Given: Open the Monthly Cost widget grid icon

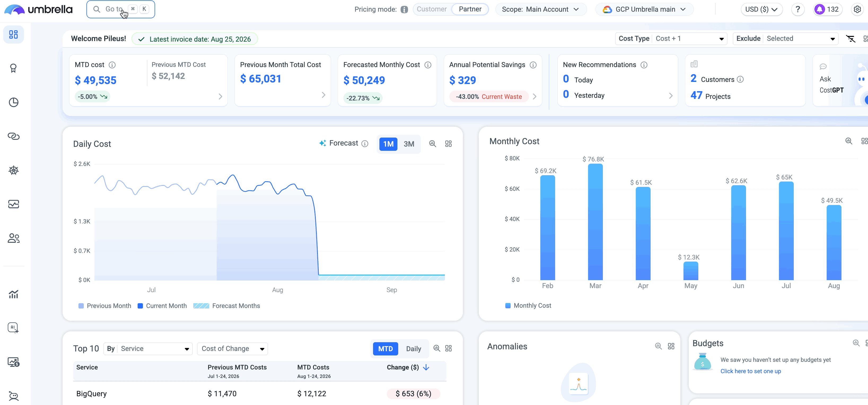Looking at the screenshot, I should [864, 141].
